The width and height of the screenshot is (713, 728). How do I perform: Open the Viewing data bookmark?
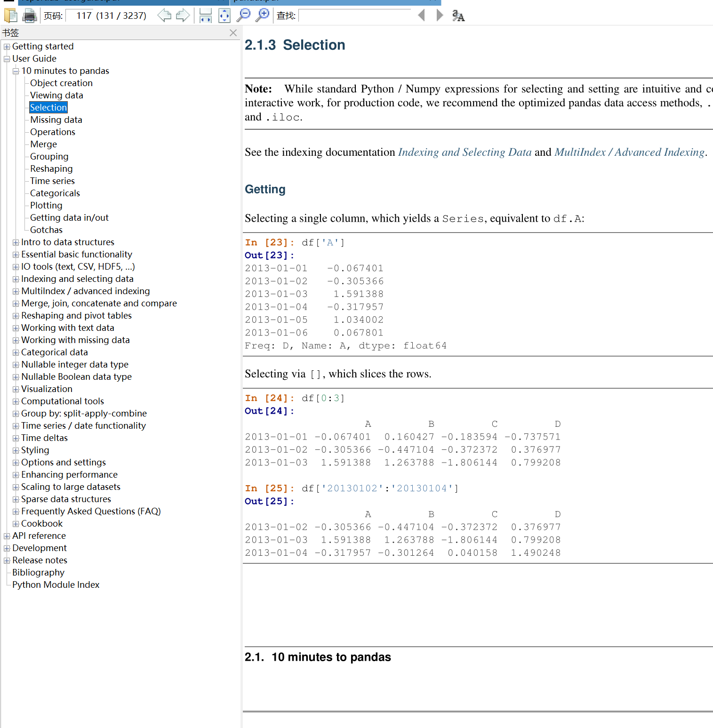(56, 95)
